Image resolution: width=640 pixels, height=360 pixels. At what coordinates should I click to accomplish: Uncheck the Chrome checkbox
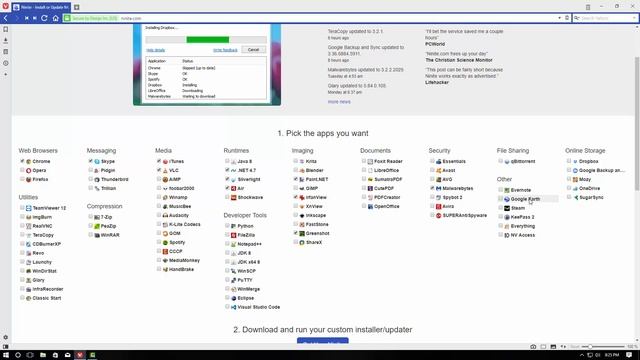pyautogui.click(x=22, y=161)
